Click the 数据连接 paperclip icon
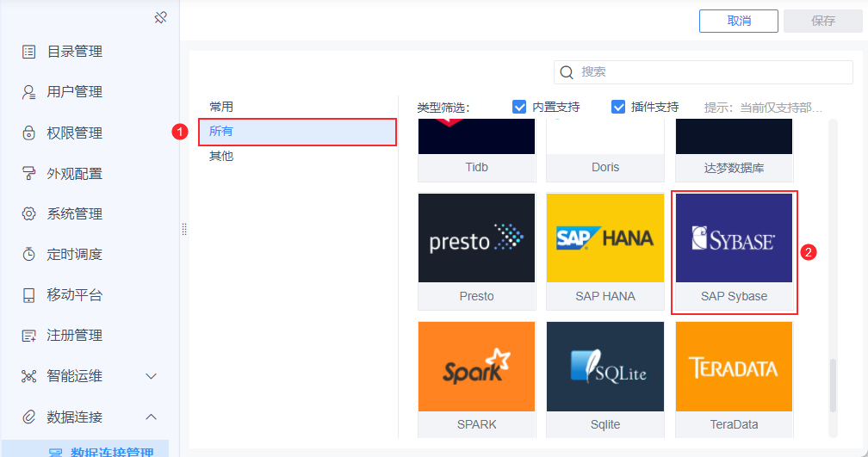868x457 pixels. (28, 417)
